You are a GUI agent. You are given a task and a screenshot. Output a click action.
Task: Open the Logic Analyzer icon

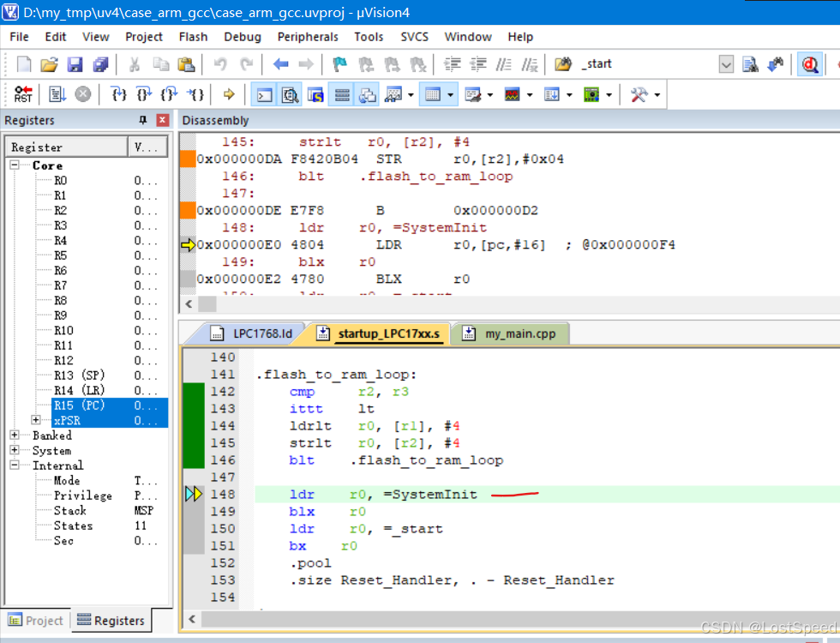click(513, 95)
